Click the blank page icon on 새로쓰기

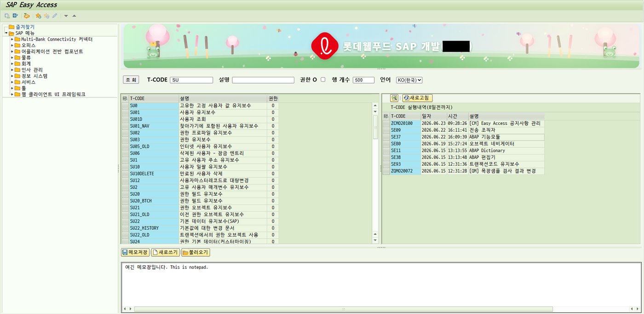[x=155, y=252]
